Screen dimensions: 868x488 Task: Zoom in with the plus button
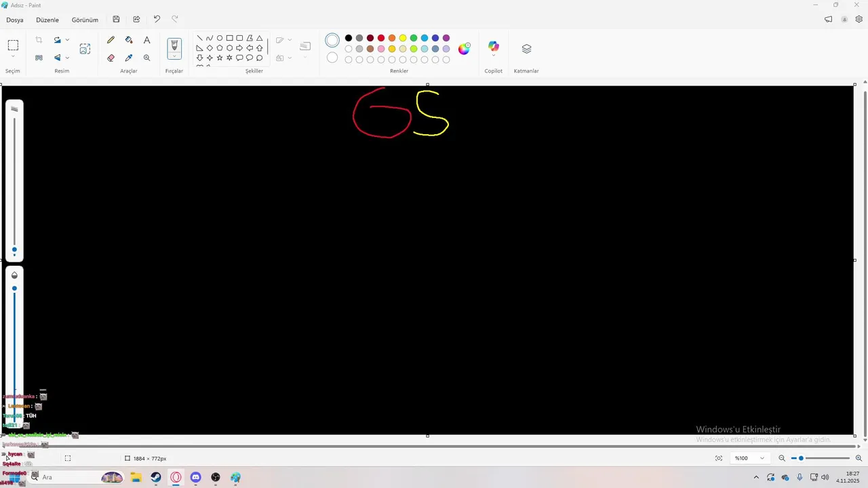tap(859, 458)
